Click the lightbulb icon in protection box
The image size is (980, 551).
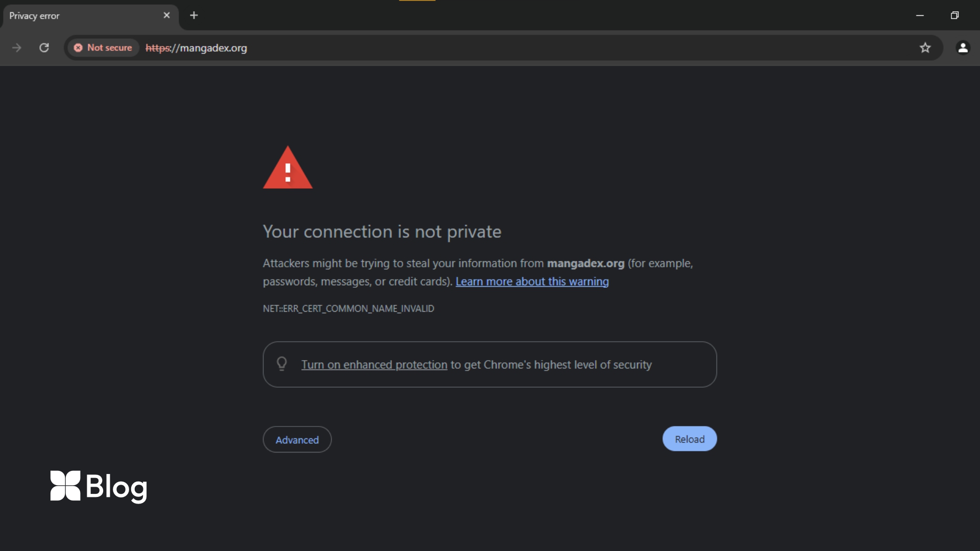pos(282,364)
